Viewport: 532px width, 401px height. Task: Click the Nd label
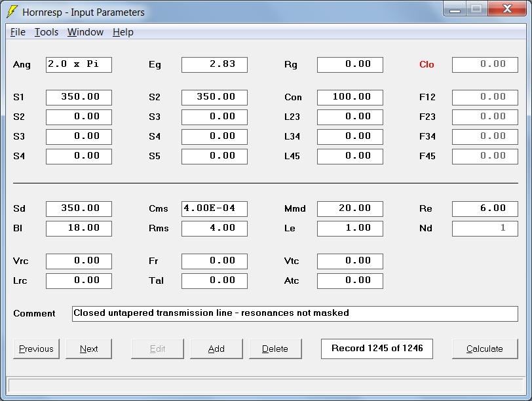(425, 228)
